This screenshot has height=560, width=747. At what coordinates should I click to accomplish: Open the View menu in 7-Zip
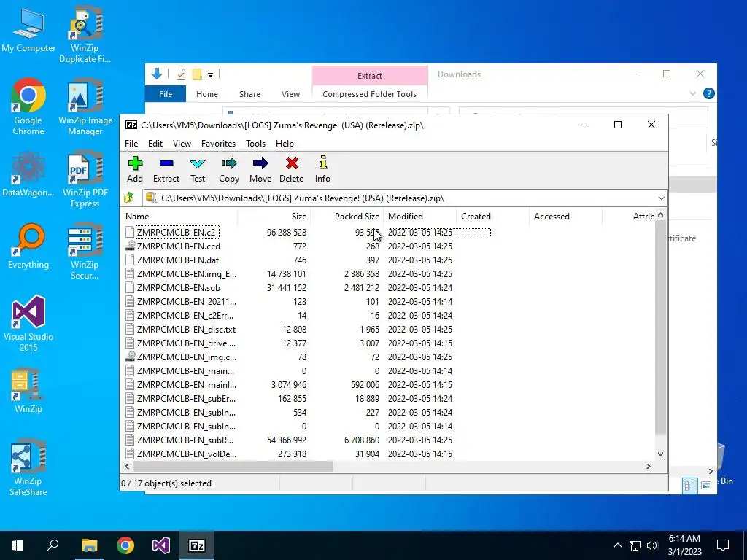[x=182, y=144]
